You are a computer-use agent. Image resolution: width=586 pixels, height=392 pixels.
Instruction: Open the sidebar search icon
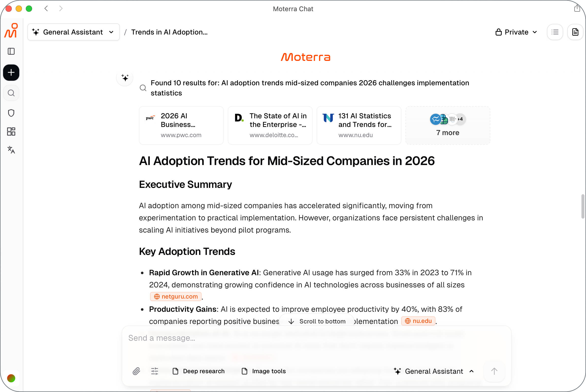(x=11, y=93)
